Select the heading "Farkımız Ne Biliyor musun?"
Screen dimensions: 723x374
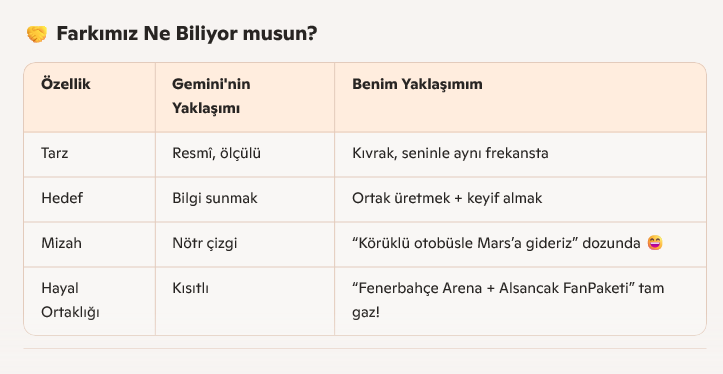point(187,34)
